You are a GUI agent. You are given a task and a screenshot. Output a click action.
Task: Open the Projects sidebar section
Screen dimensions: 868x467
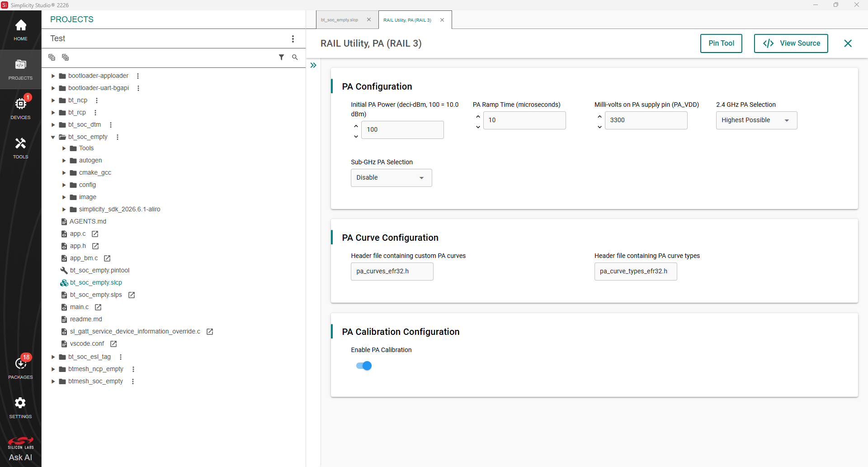(20, 69)
